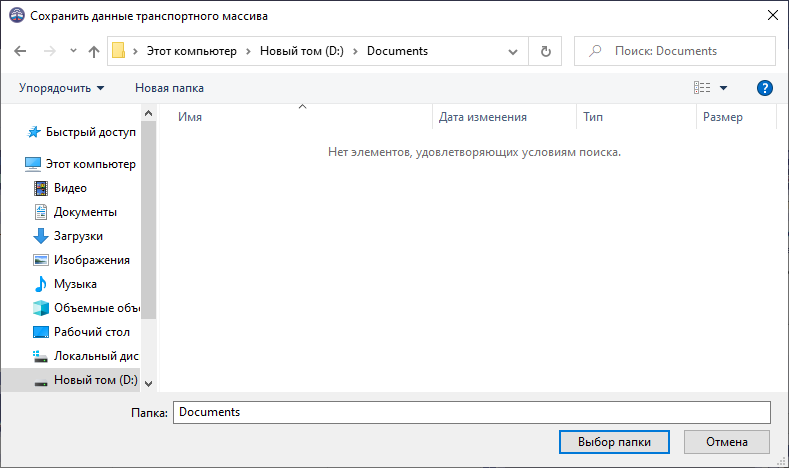Expand chevron before 'Новый том (D:)' breadcrumb

coord(248,51)
